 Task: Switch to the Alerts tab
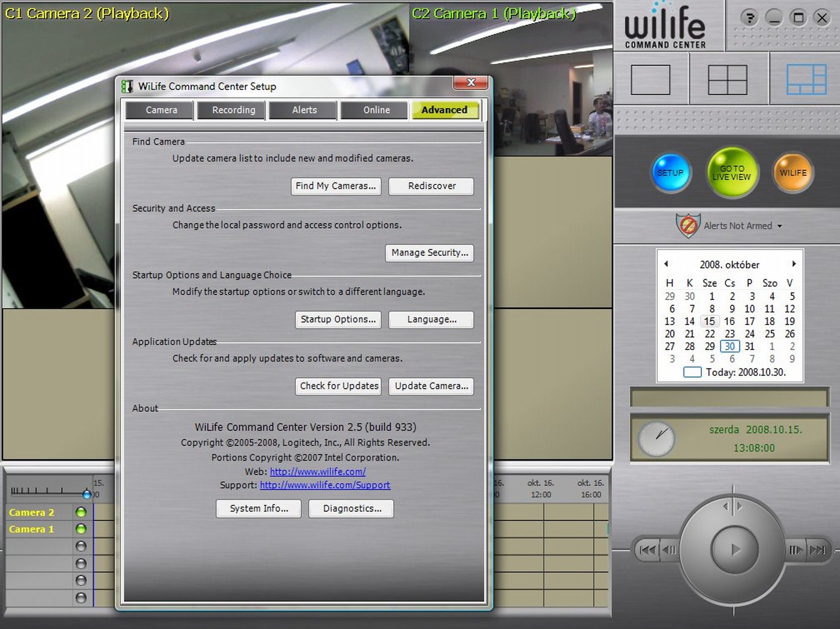click(x=303, y=110)
